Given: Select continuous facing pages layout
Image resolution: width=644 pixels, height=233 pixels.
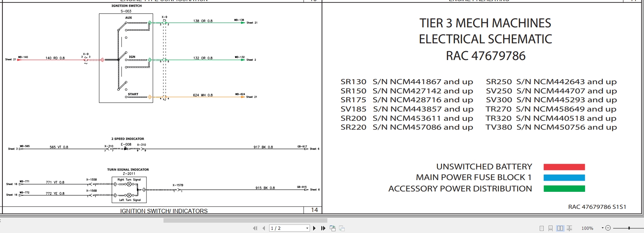Looking at the screenshot, I should [x=569, y=228].
